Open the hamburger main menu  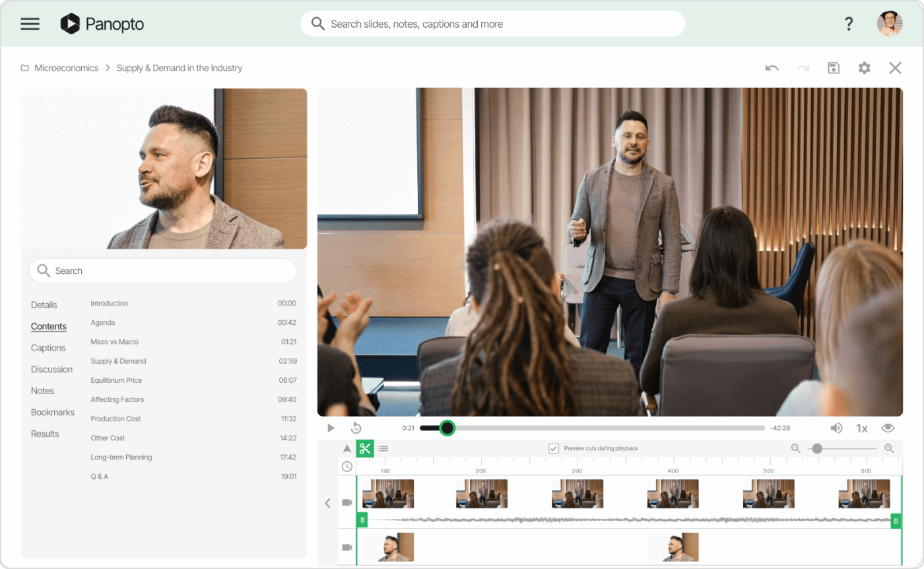[30, 24]
